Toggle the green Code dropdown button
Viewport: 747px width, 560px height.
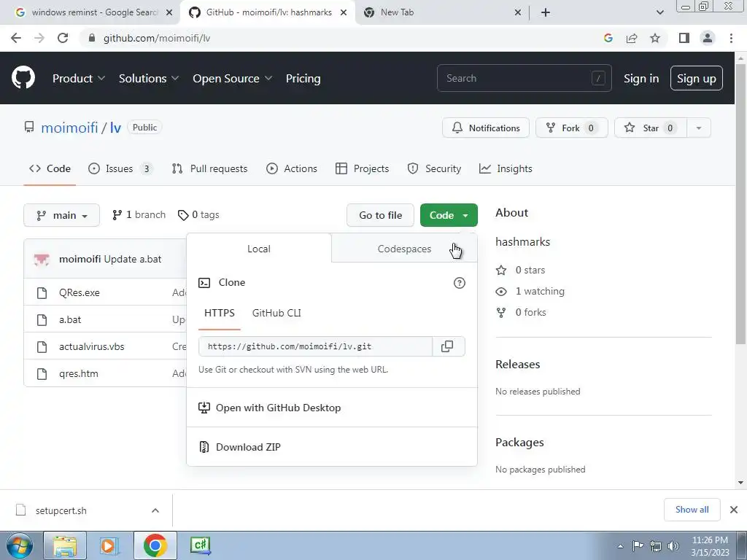click(449, 215)
